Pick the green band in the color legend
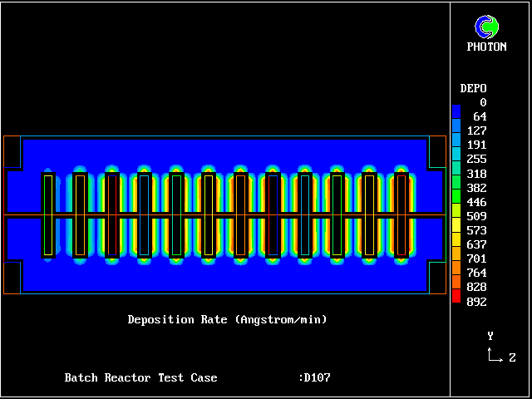This screenshot has width=532, height=399. coord(456,195)
